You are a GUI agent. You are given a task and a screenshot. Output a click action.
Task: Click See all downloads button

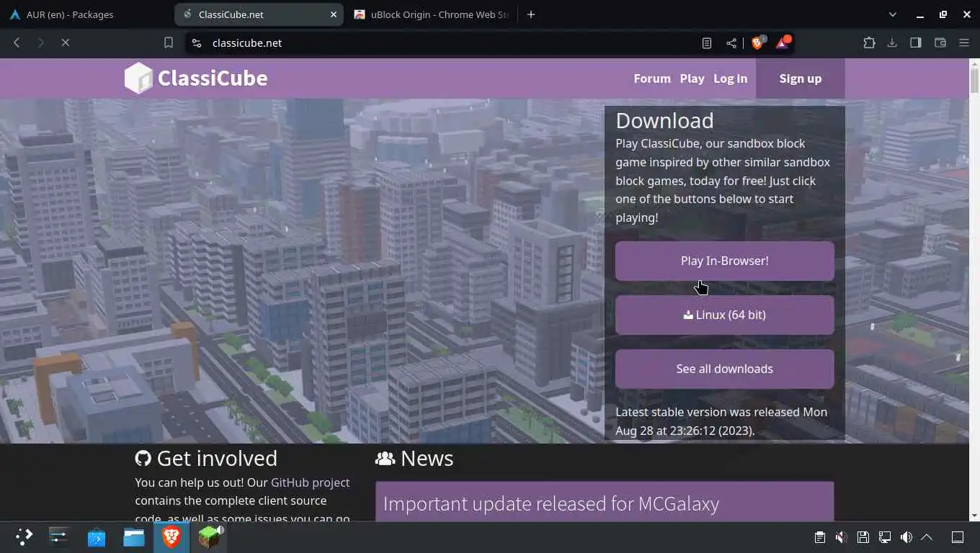pos(724,369)
